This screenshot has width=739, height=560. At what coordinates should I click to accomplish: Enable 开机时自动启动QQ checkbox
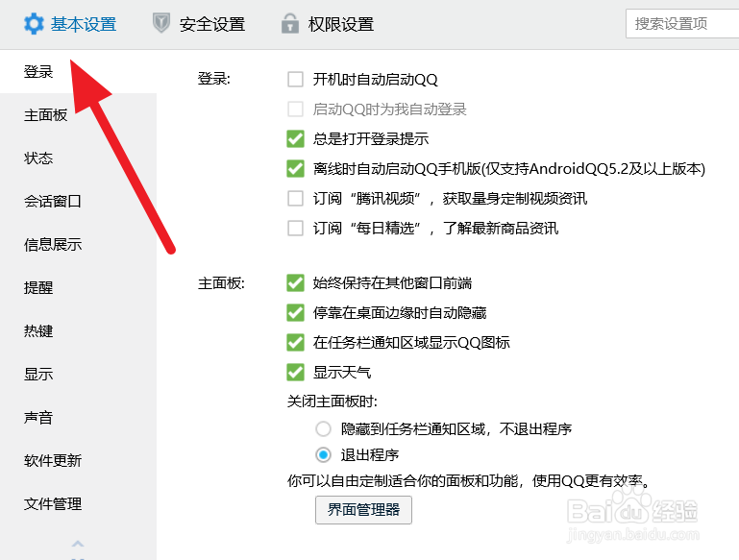click(296, 79)
